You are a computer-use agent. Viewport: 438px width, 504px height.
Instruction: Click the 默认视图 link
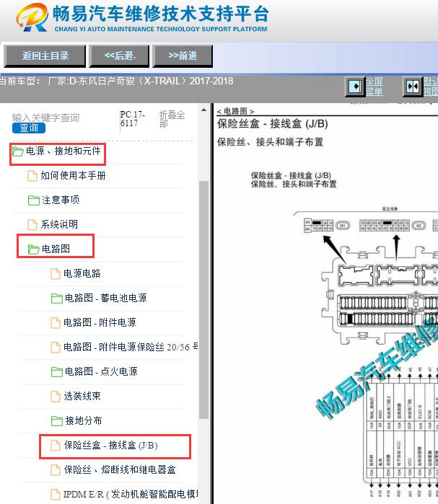[x=431, y=86]
